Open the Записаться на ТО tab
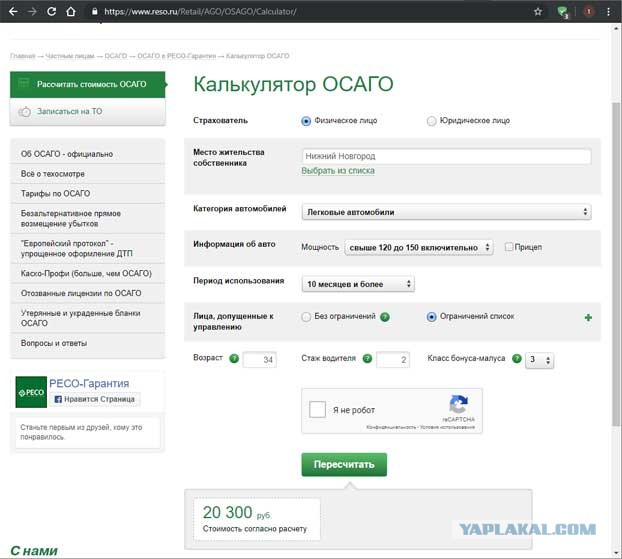 point(88,111)
